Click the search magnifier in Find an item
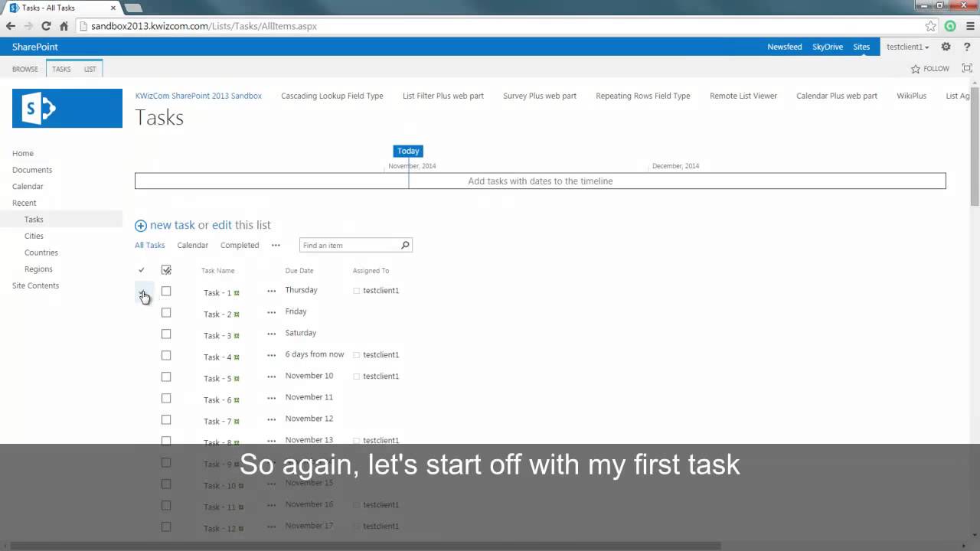Screen dimensions: 980x551 coord(406,245)
